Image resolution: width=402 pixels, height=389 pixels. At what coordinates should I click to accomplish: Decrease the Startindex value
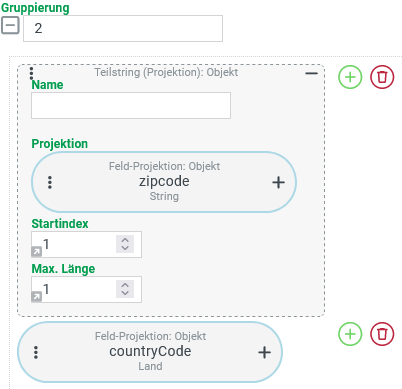click(x=125, y=248)
